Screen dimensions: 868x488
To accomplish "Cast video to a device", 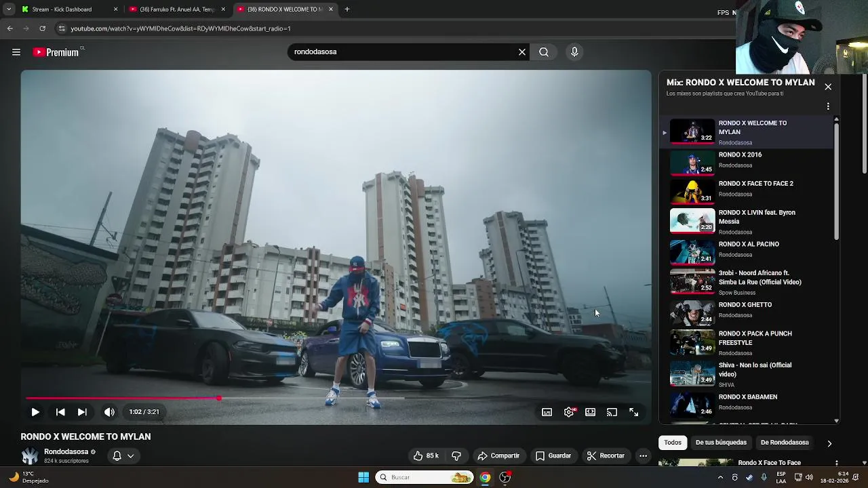I will (612, 412).
